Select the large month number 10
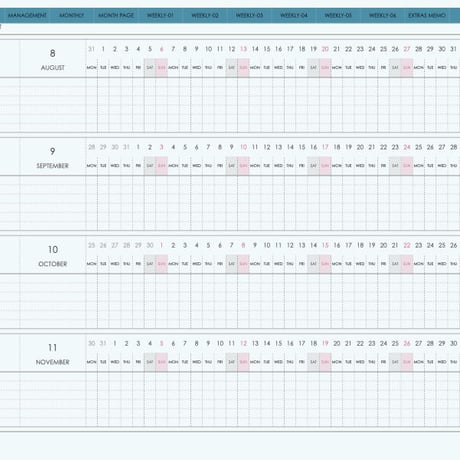Image resolution: width=460 pixels, height=460 pixels. [53, 250]
